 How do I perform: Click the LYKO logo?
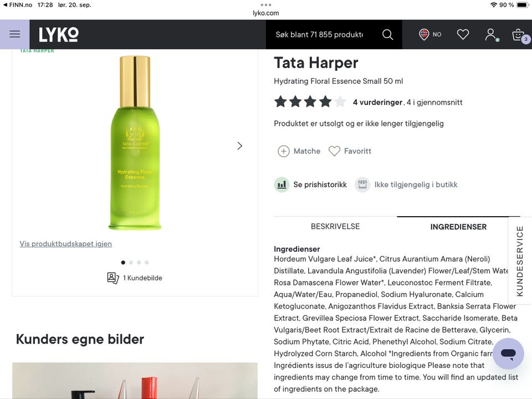click(58, 34)
